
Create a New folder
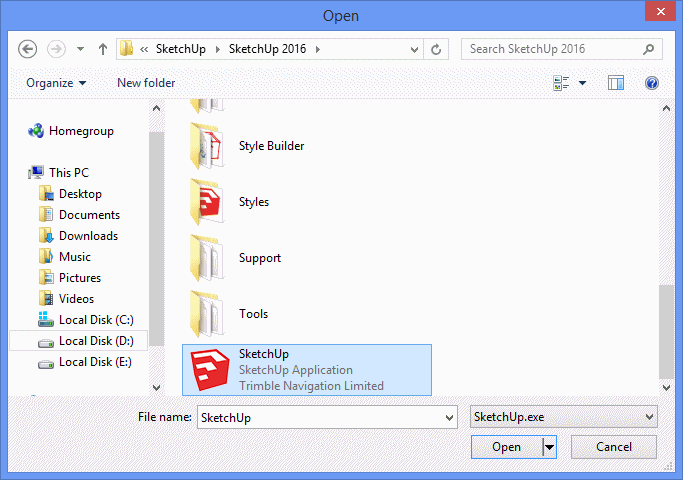point(146,83)
